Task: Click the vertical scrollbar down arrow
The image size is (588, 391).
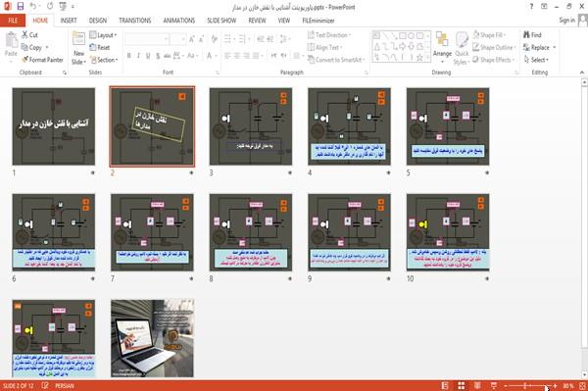Action: (x=584, y=375)
